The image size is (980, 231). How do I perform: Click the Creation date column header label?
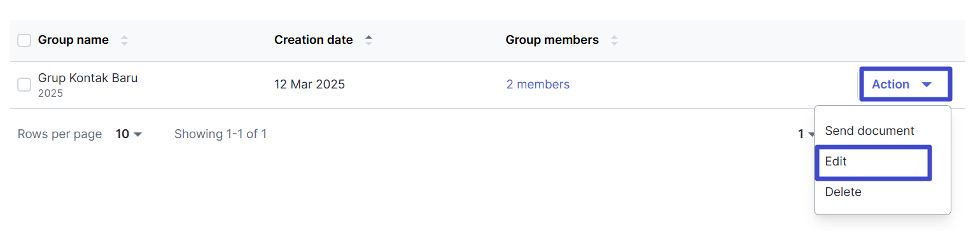[x=313, y=40]
